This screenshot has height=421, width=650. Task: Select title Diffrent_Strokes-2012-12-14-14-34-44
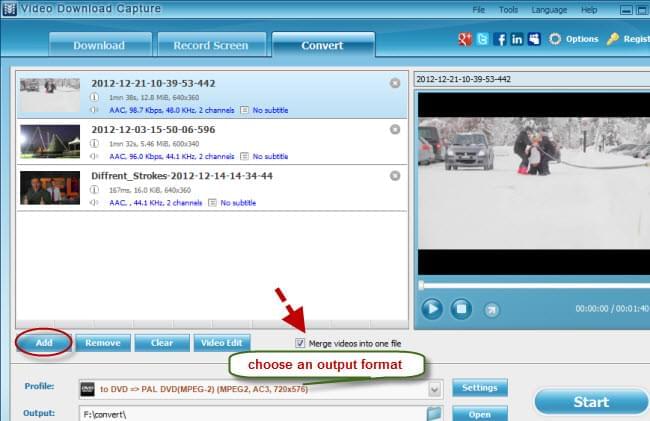(182, 176)
